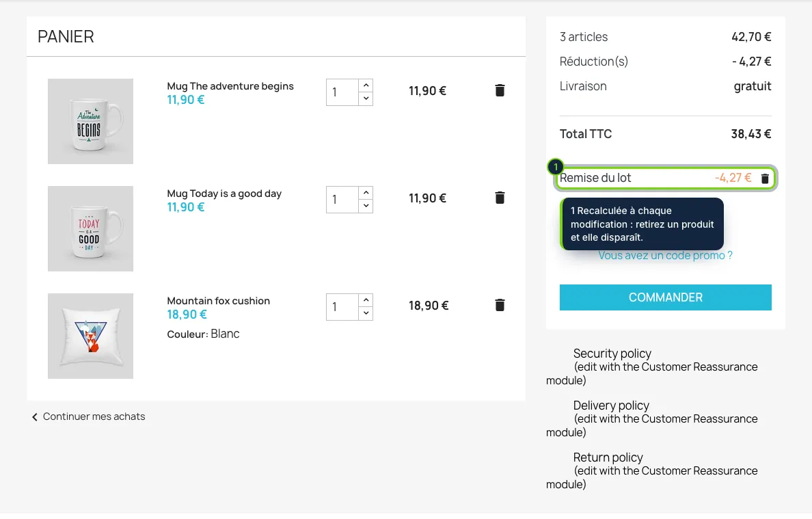Click quantity field for Mug Today is a good day
The height and width of the screenshot is (519, 812).
point(342,200)
